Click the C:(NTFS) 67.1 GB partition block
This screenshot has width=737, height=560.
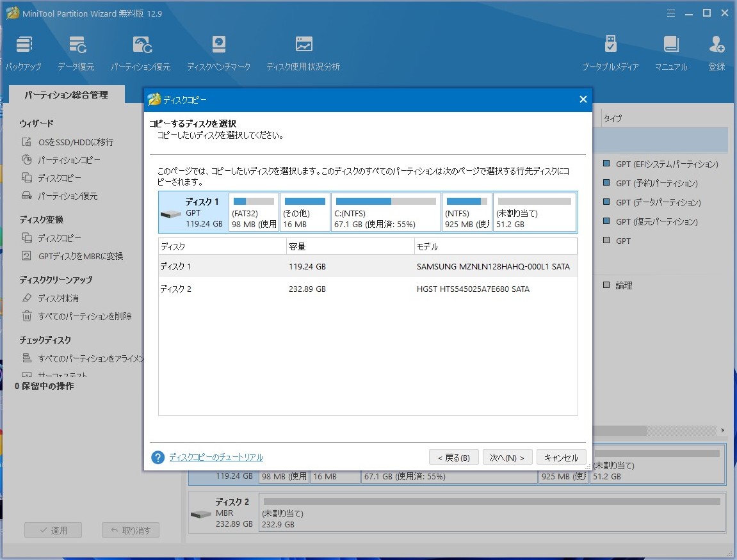coord(385,212)
